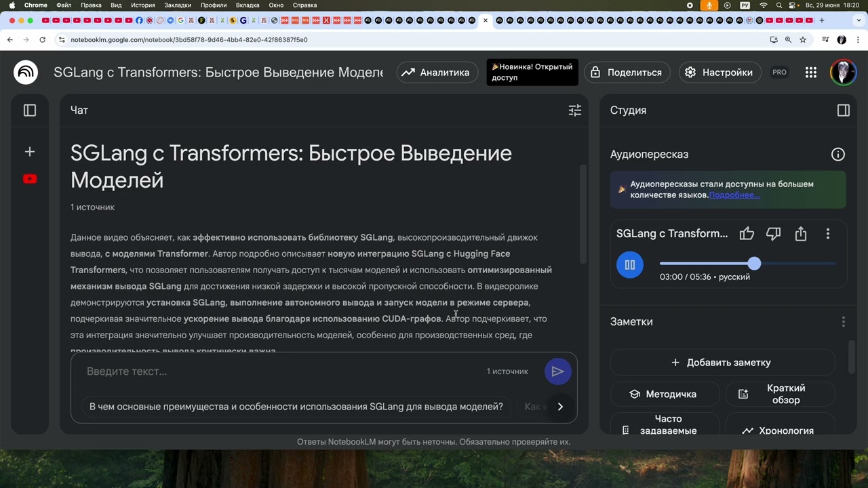Open a new Chrome tab
Image resolution: width=868 pixels, height=488 pixels.
822,20
